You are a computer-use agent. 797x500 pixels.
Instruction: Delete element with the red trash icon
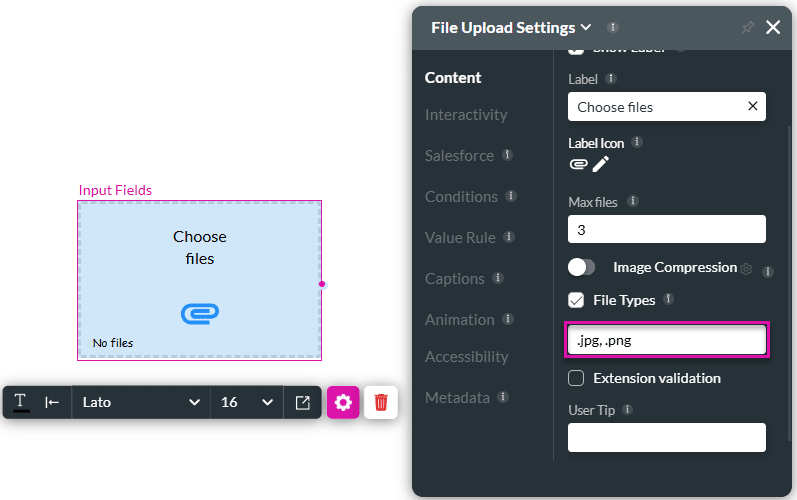point(381,402)
